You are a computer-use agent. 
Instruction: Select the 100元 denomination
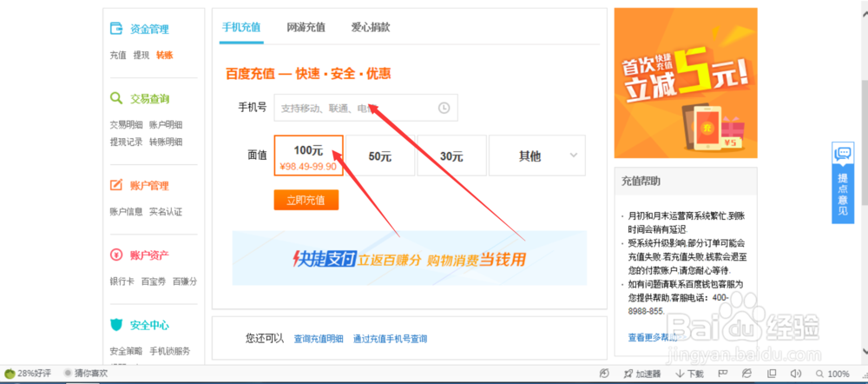coord(308,156)
